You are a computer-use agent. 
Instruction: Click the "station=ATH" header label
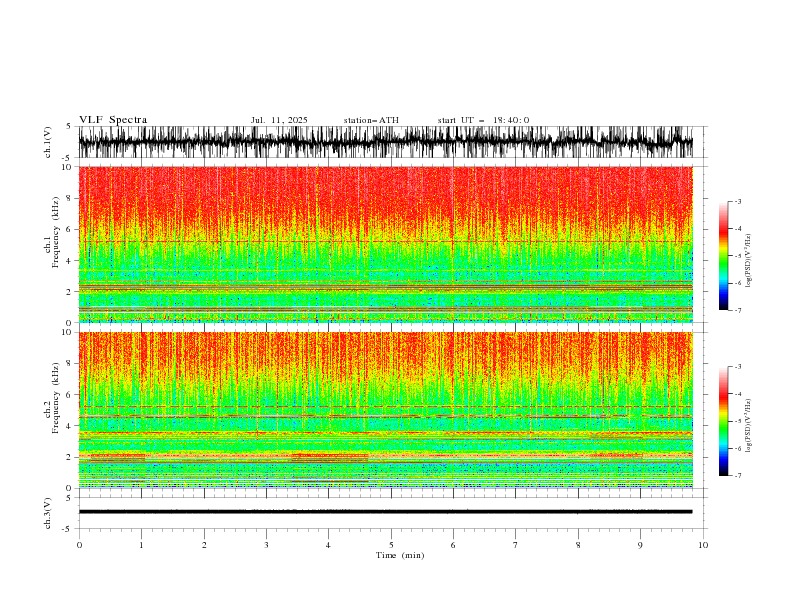(x=371, y=120)
